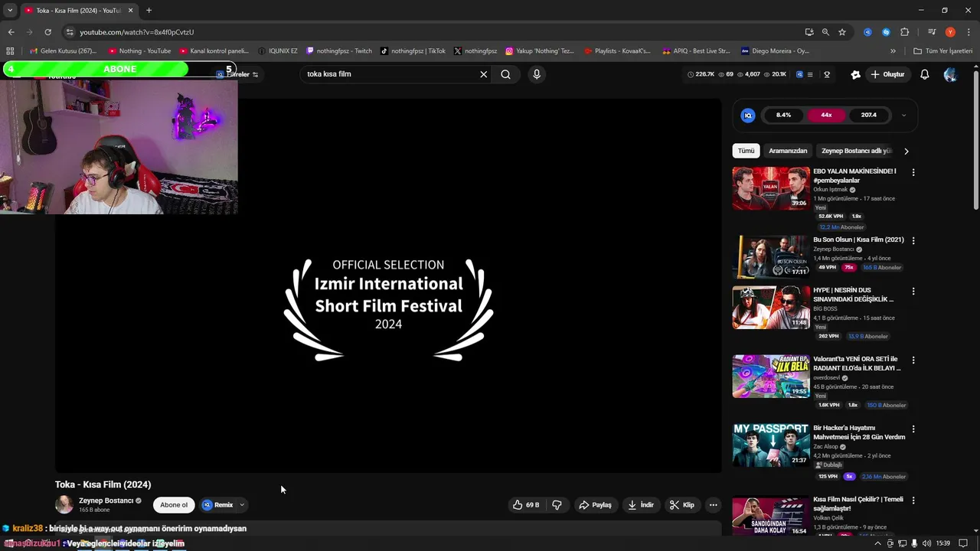
Task: Select the Tümü filter chip
Action: [746, 151]
